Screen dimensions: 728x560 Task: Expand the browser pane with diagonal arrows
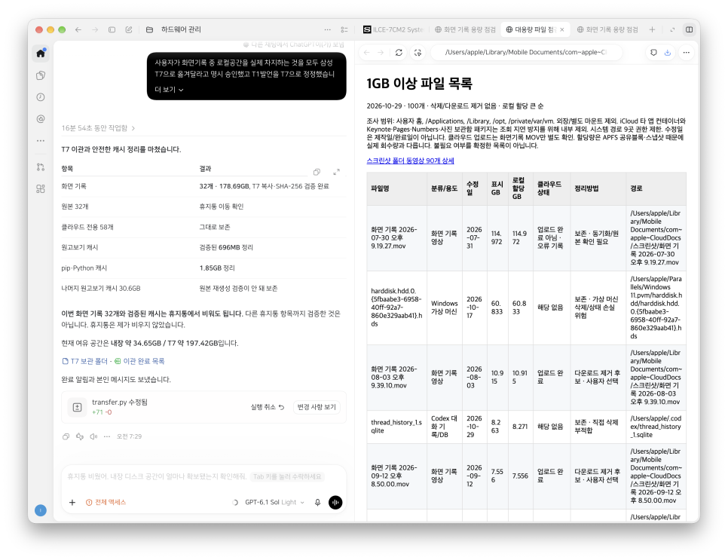pyautogui.click(x=671, y=29)
